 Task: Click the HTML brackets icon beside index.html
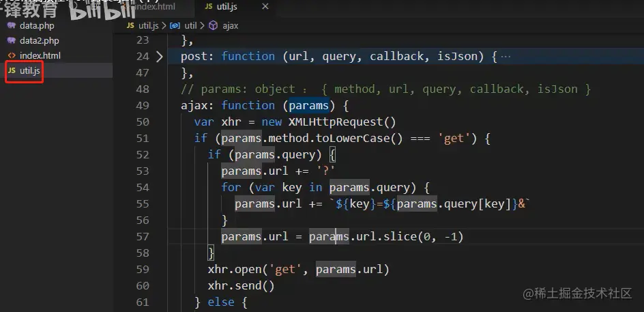12,55
